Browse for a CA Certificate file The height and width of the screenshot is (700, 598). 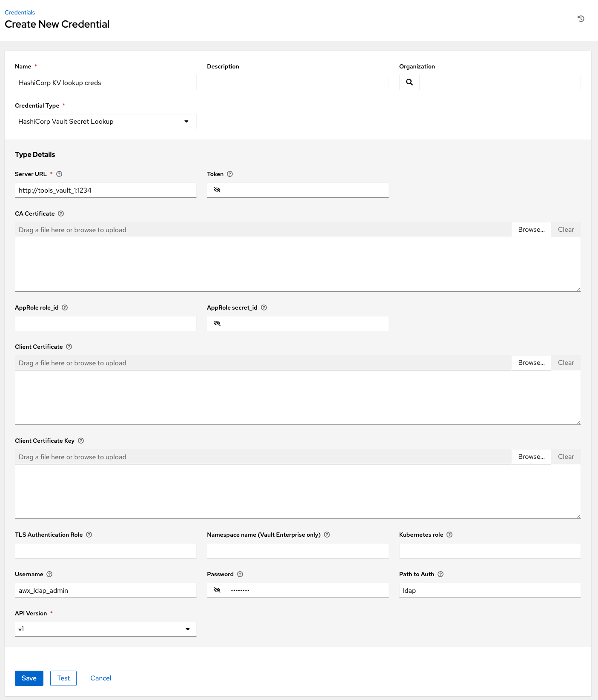click(531, 230)
